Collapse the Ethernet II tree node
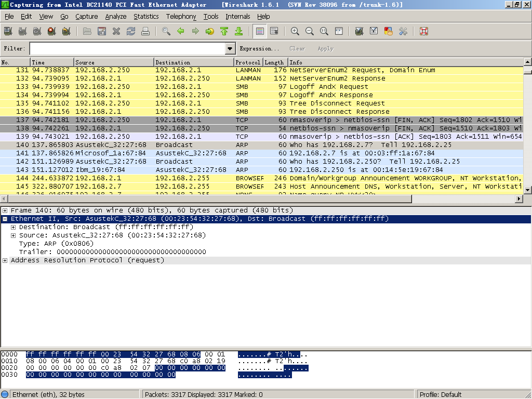Viewport: 532px width, 399px height. click(5, 219)
